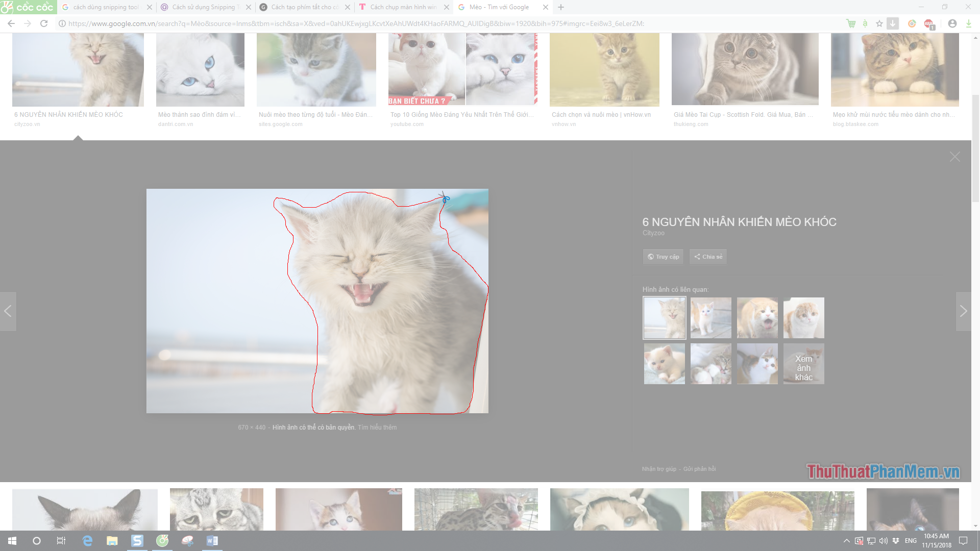Screen dimensions: 980x551
Task: Click the 'Xem ảnh khác' thumbnail
Action: click(x=803, y=364)
